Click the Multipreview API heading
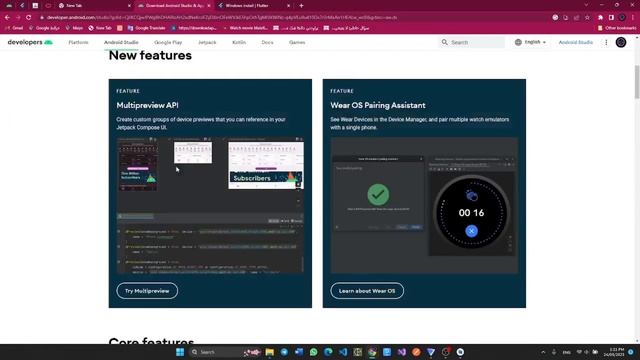 coord(147,105)
